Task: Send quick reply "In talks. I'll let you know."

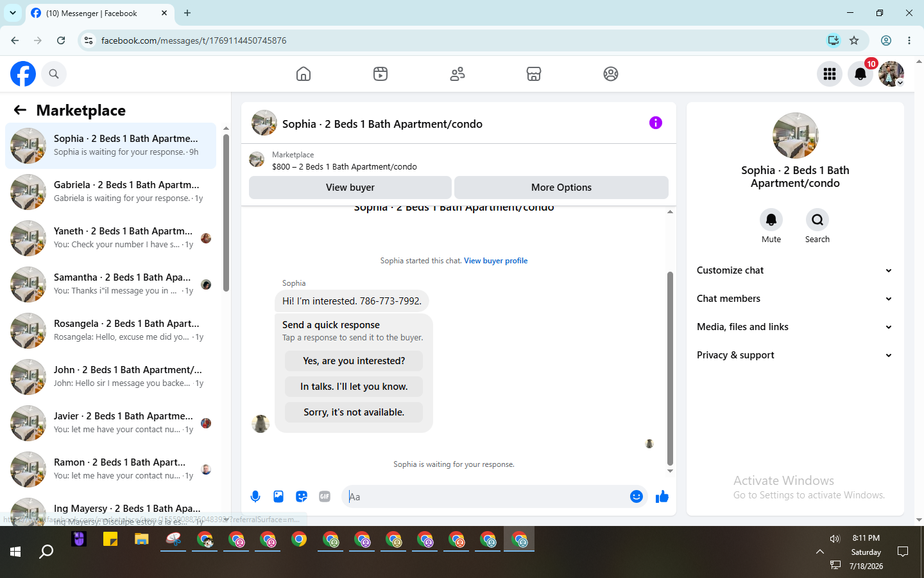Action: click(354, 387)
